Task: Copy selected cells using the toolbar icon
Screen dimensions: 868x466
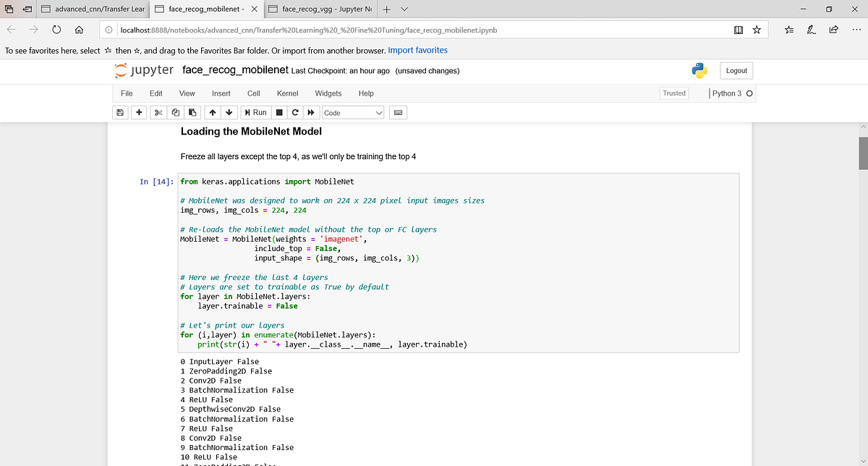Action: tap(176, 112)
